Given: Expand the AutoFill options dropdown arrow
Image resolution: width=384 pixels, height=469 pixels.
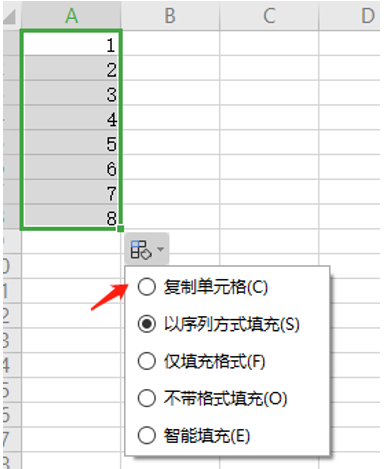Looking at the screenshot, I should (161, 249).
